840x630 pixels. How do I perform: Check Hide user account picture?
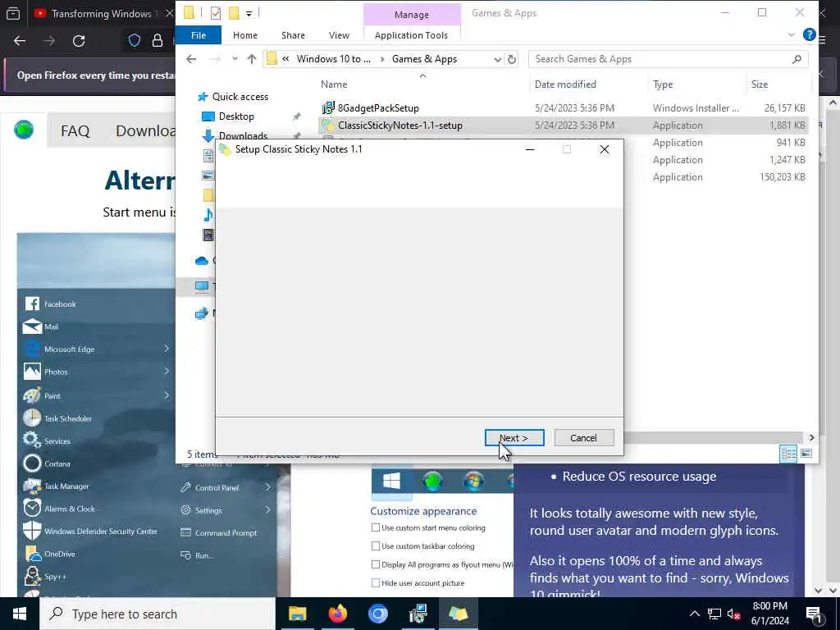point(376,582)
